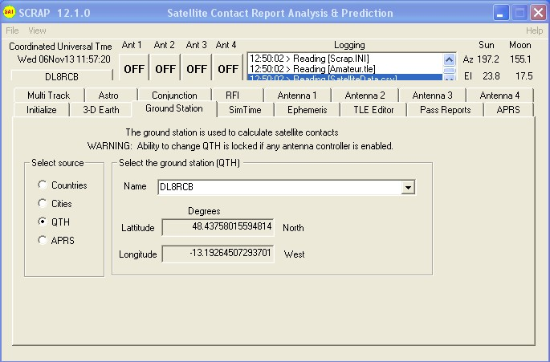The height and width of the screenshot is (362, 550).
Task: Click the Latitude degrees field
Action: pyautogui.click(x=218, y=227)
